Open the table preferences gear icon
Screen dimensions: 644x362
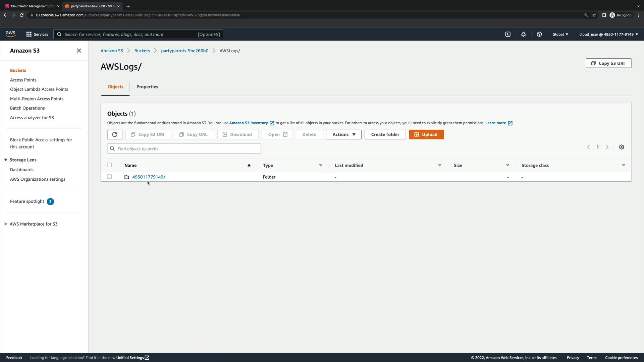[621, 147]
